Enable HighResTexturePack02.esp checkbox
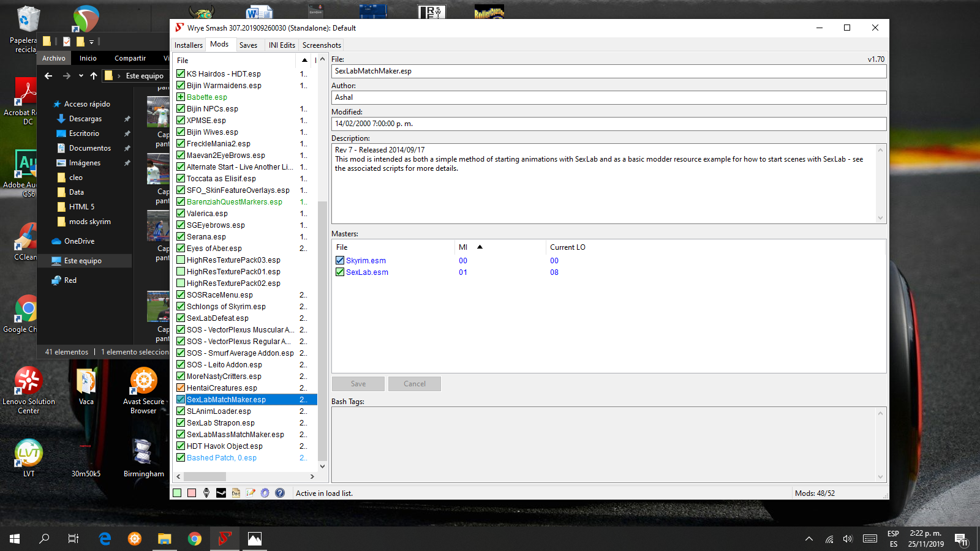 (181, 283)
